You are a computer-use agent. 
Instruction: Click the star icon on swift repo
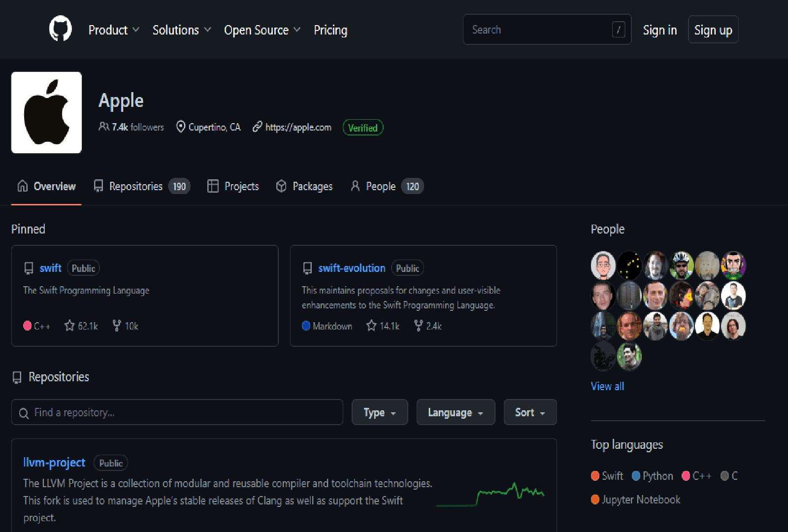[x=69, y=326]
